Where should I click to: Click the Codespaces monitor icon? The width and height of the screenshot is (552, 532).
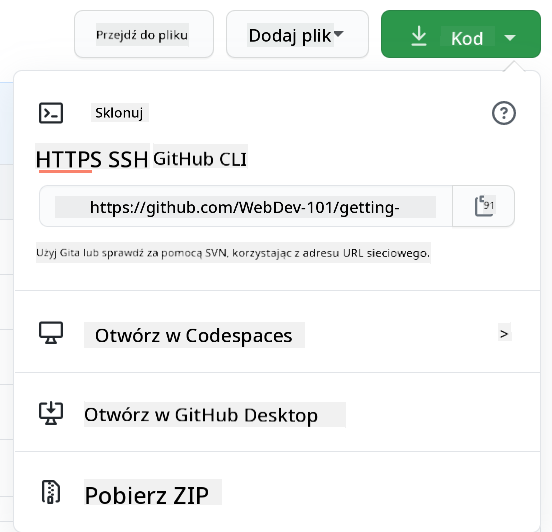(x=51, y=333)
